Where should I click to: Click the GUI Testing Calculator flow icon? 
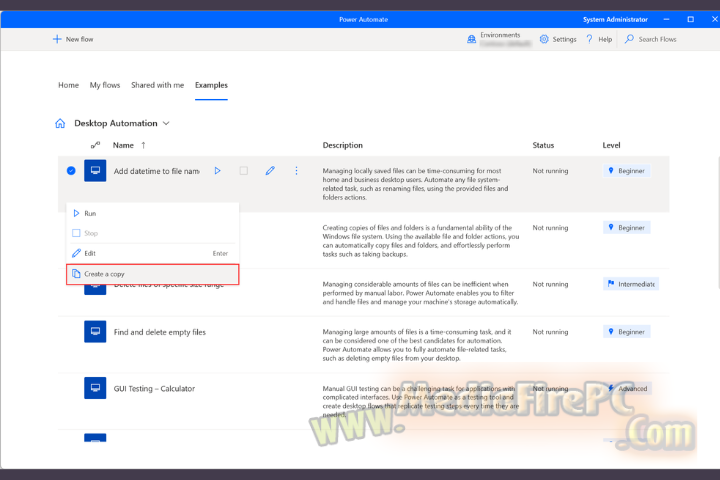click(x=95, y=388)
